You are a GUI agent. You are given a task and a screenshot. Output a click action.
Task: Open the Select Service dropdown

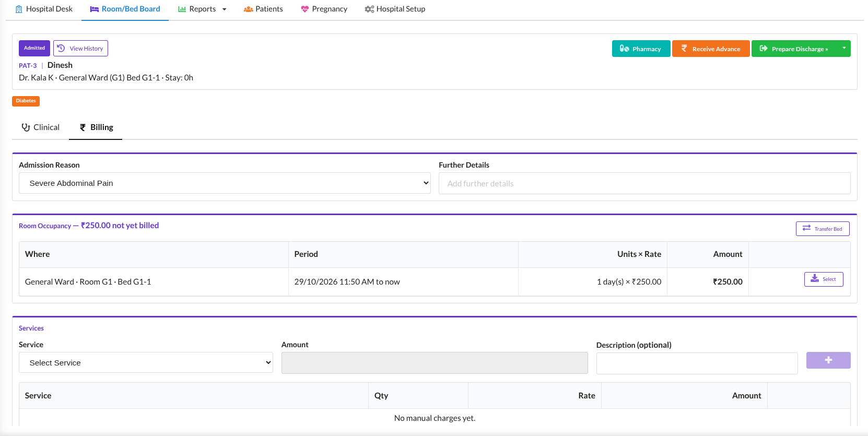point(146,362)
